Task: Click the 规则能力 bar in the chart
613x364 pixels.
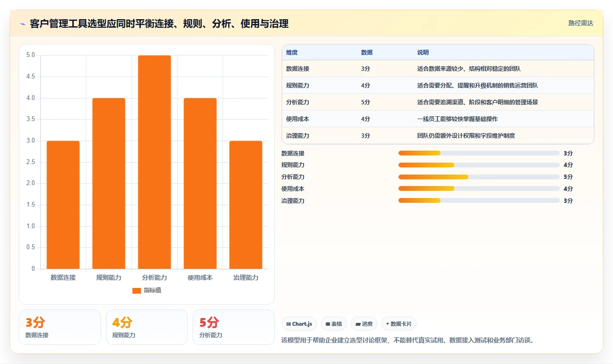Action: [109, 183]
